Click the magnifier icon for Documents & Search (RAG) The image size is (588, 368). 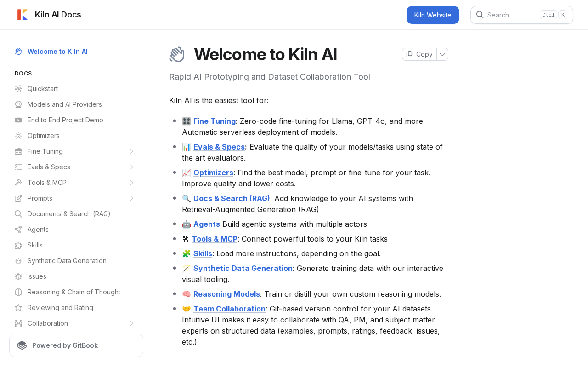click(18, 214)
